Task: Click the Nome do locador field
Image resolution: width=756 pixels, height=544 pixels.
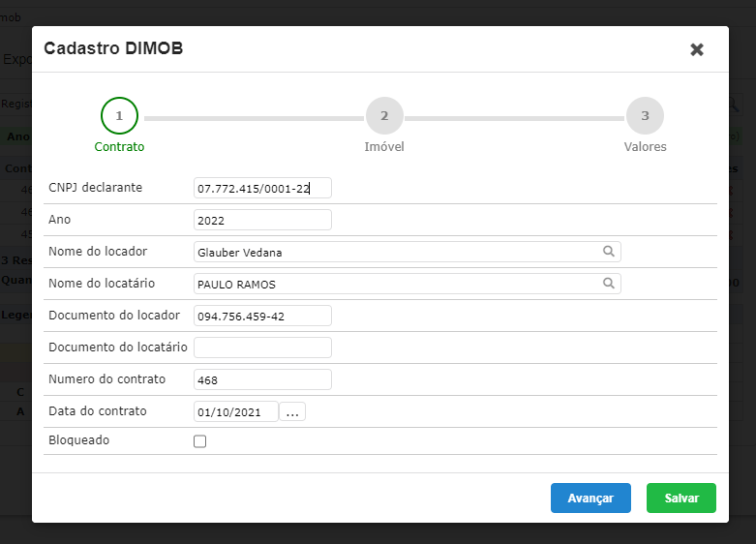Action: pyautogui.click(x=408, y=252)
